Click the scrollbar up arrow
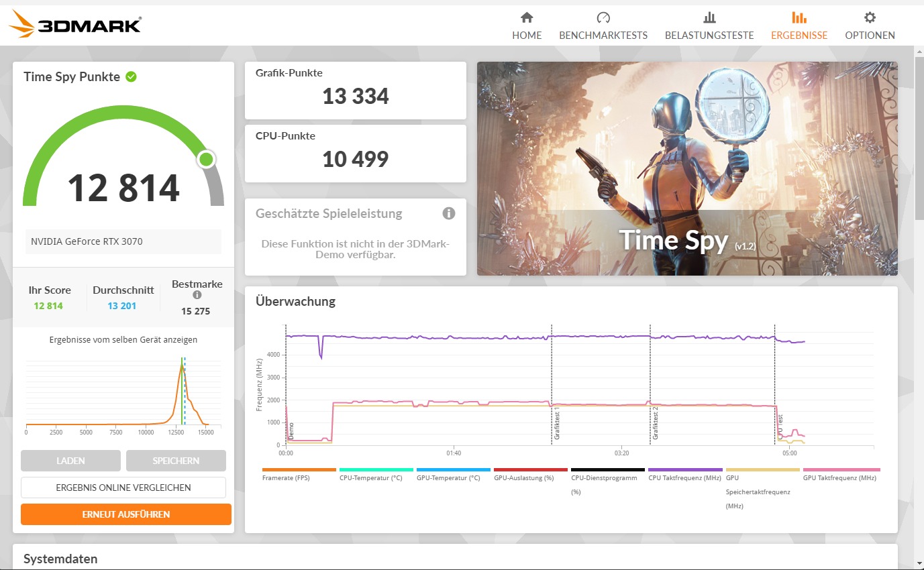This screenshot has width=924, height=570. pos(919,52)
